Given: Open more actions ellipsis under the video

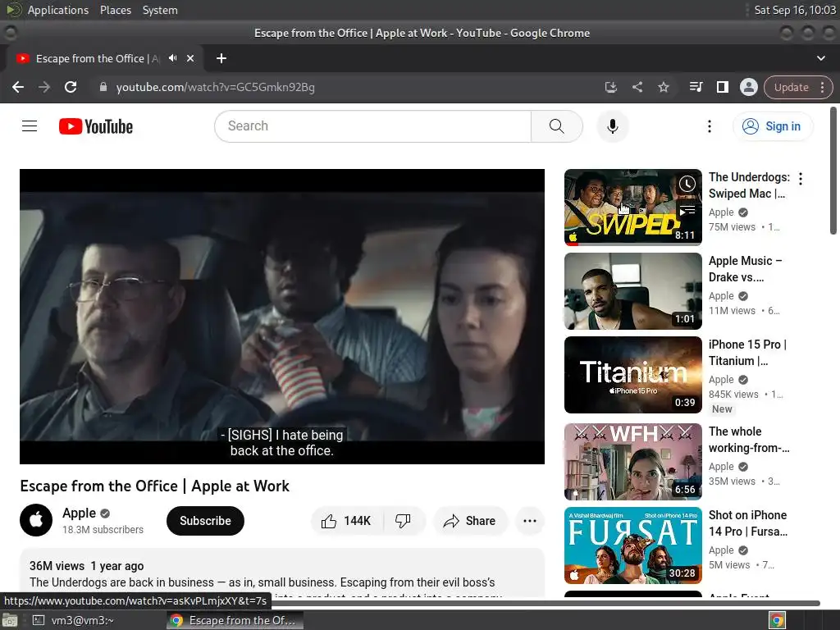Looking at the screenshot, I should point(529,521).
